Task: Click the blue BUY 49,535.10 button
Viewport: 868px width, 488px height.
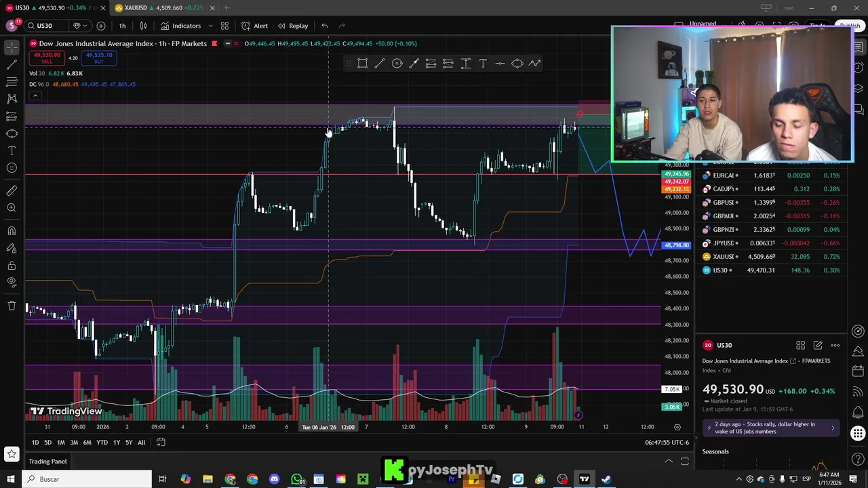Action: pyautogui.click(x=99, y=60)
